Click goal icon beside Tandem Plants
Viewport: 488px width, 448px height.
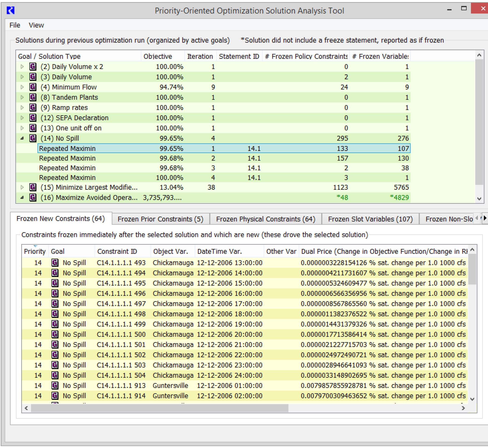pos(33,97)
